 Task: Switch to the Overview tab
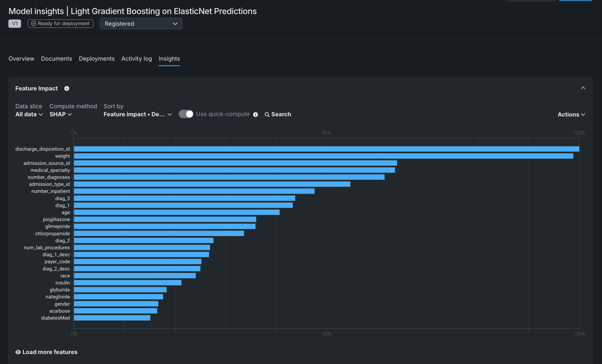pyautogui.click(x=21, y=59)
